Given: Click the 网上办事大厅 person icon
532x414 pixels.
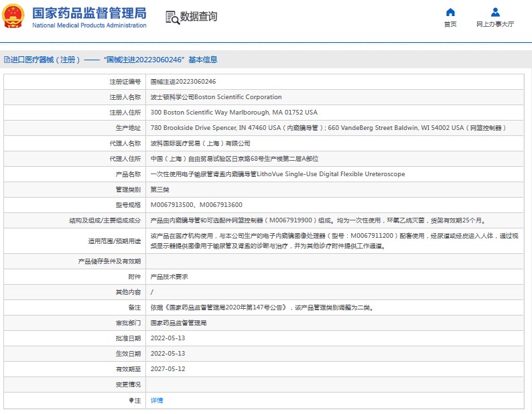Looking at the screenshot, I should pos(495,12).
